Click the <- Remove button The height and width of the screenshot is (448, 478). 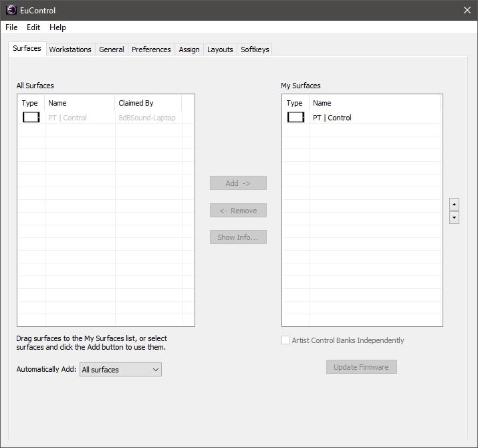click(x=238, y=211)
